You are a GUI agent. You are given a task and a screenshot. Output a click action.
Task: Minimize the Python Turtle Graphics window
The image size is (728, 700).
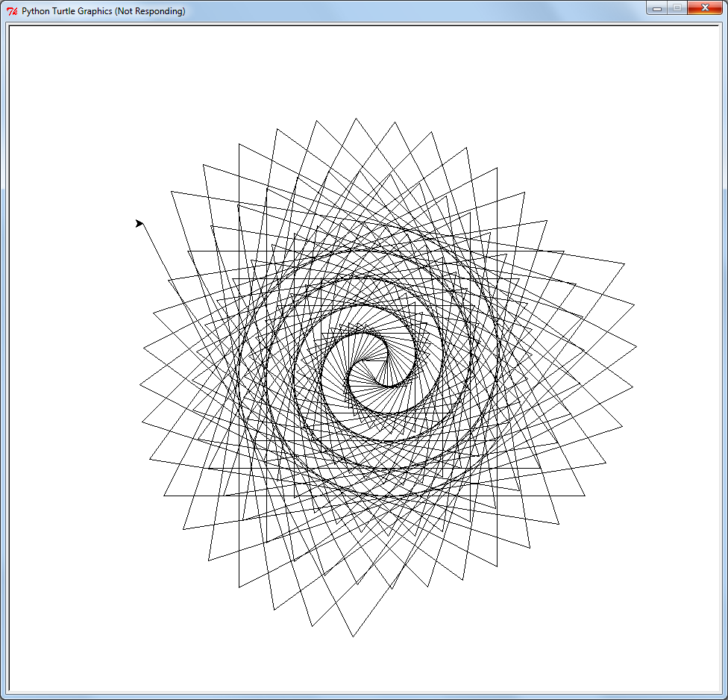tap(657, 8)
